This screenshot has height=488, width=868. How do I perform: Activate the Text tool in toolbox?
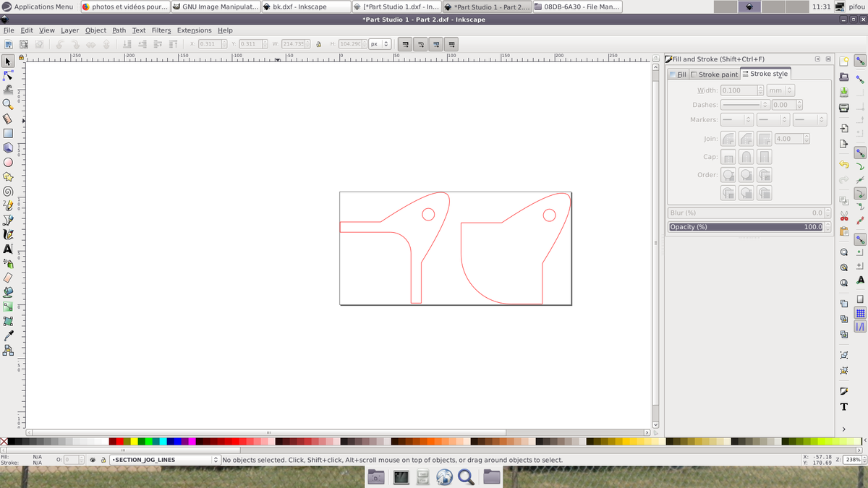(9, 249)
